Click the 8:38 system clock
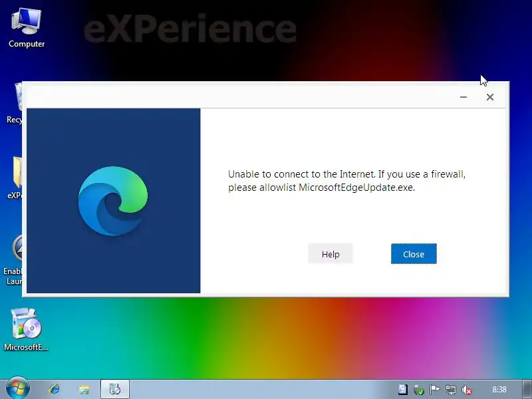The image size is (532, 399). [x=499, y=390]
